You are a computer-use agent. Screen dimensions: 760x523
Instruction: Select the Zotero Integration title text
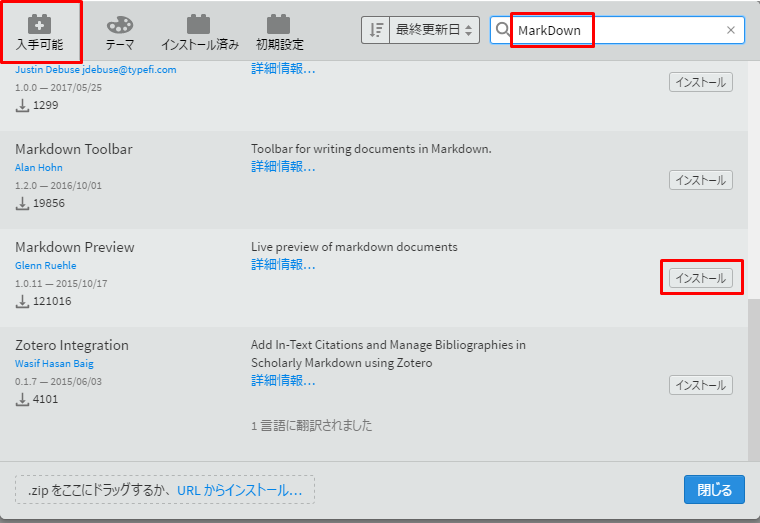[x=72, y=345]
